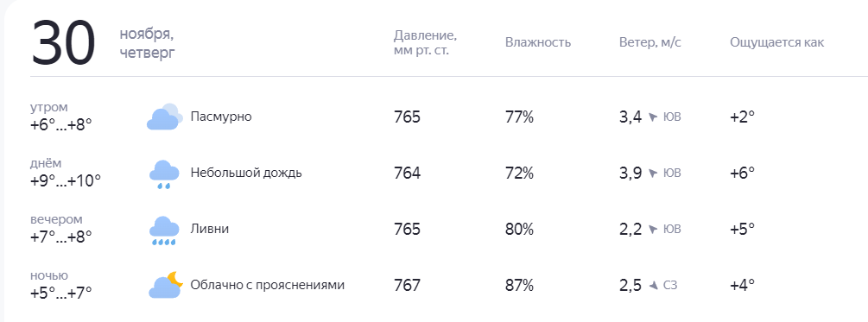Click the 'Небольшой дождь' condition text
Image resolution: width=868 pixels, height=322 pixels.
[246, 174]
